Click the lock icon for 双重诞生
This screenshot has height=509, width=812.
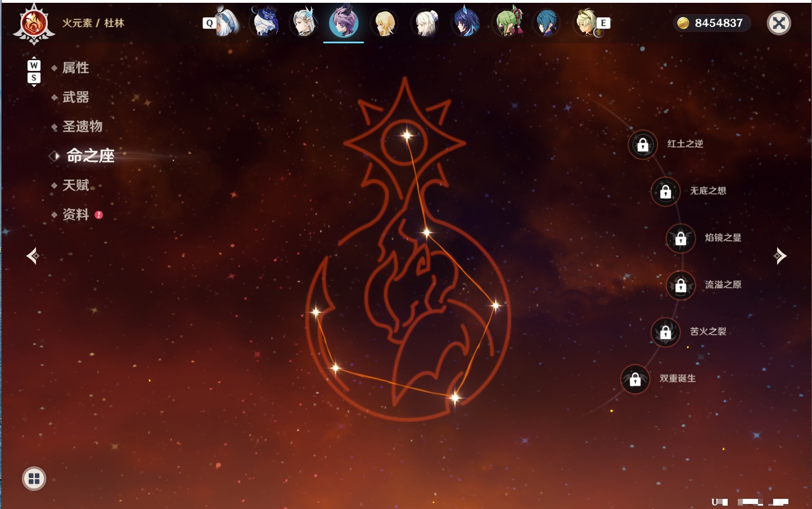tap(635, 379)
